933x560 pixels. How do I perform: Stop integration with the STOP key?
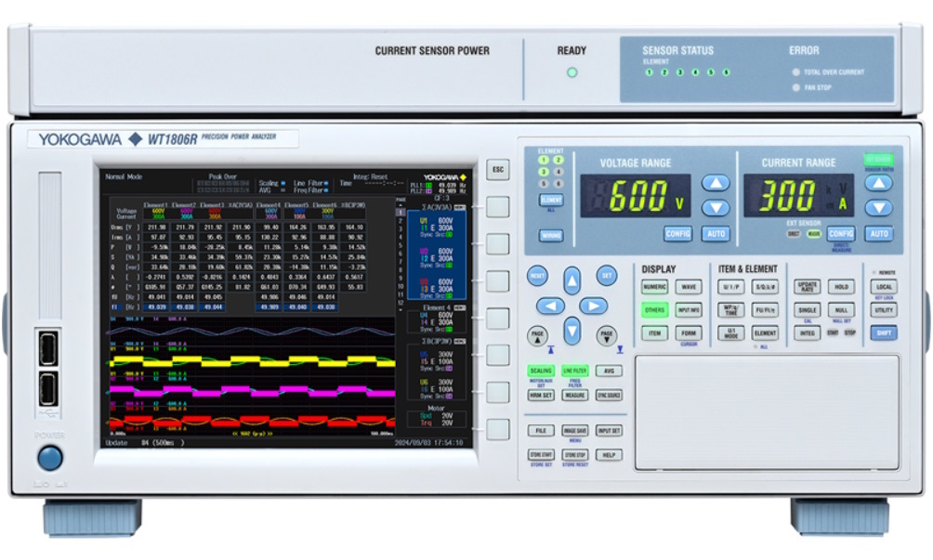click(849, 332)
